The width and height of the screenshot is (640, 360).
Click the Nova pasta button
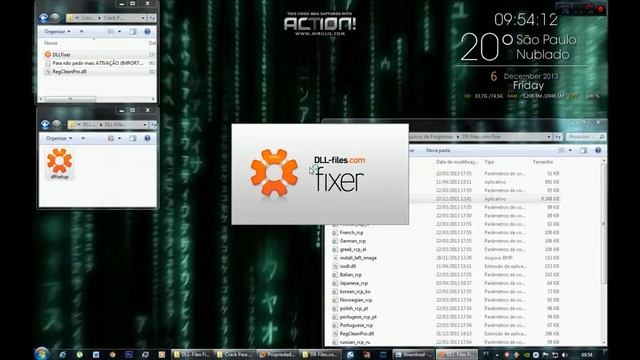[438, 150]
